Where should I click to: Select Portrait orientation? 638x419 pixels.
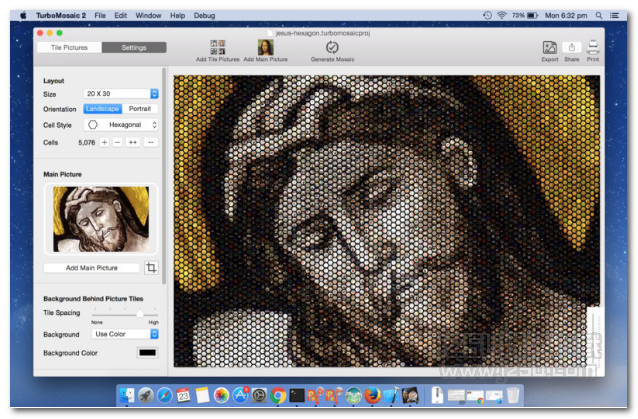click(x=140, y=109)
